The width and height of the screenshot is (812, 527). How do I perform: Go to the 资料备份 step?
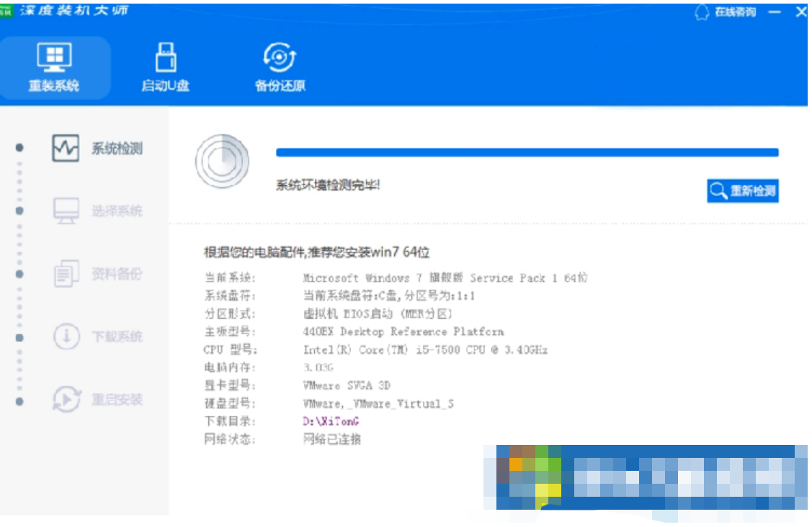point(117,274)
